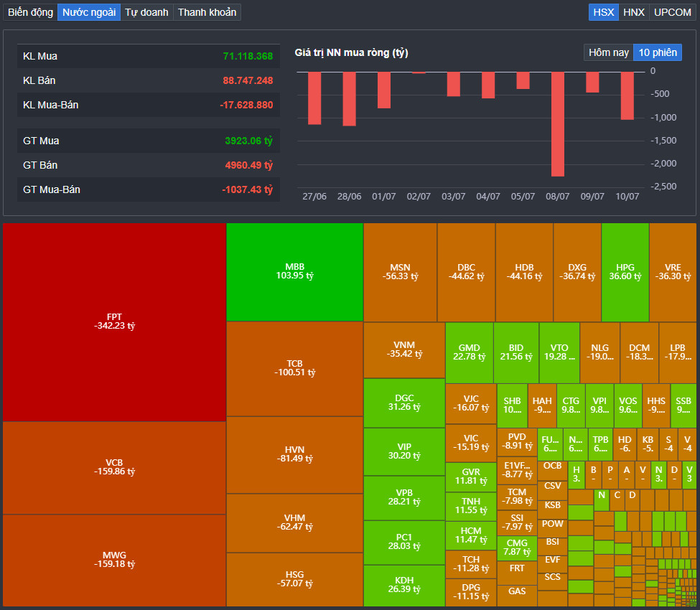Click the PVD -8.91 tỷ tile
This screenshot has width=700, height=610.
(x=517, y=442)
